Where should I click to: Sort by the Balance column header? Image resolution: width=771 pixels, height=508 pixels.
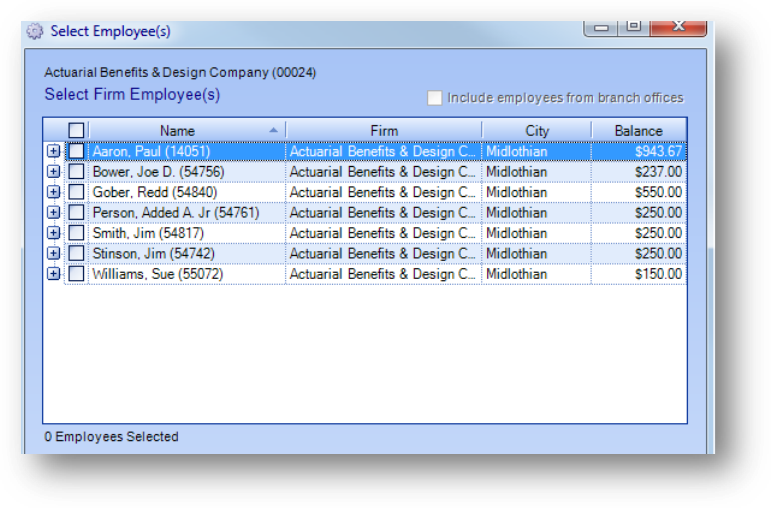click(x=639, y=131)
